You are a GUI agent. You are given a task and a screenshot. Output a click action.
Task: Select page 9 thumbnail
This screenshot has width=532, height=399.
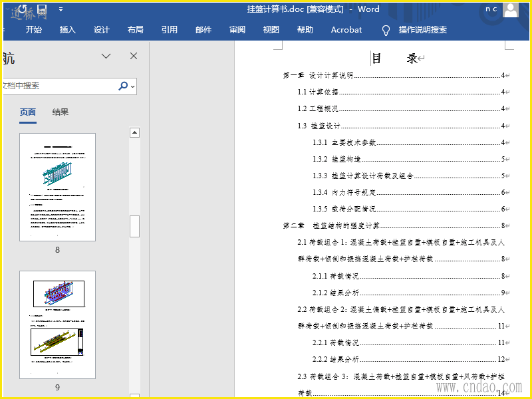point(57,325)
